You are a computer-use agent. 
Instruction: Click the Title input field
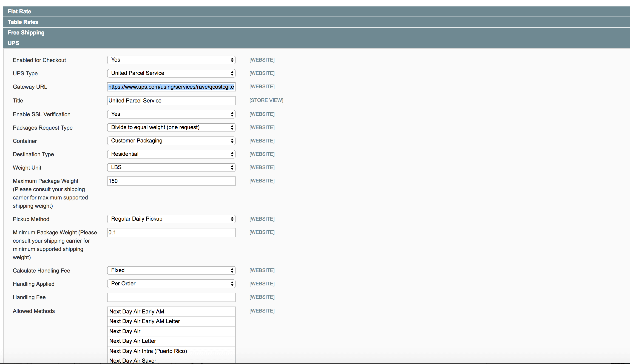(171, 100)
